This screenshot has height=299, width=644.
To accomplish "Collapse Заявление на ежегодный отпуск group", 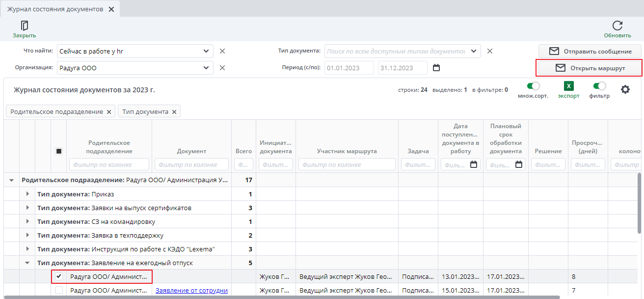I will click(27, 263).
